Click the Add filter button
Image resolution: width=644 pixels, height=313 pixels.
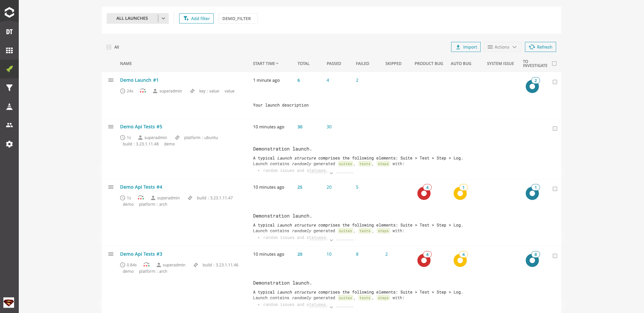pos(196,18)
